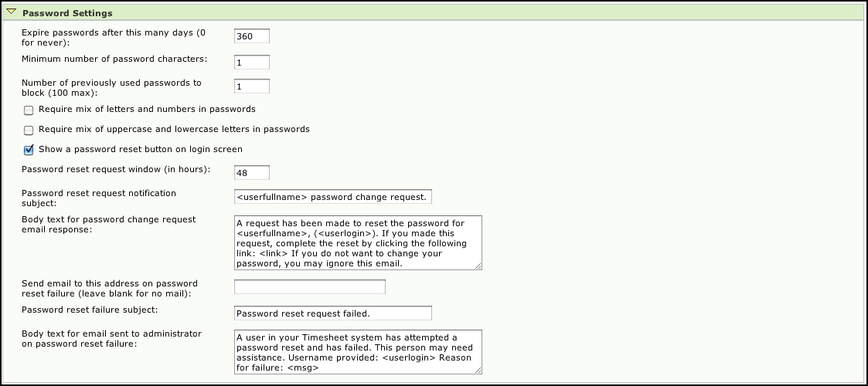Grab resize handle of administrator failure textarea
This screenshot has width=868, height=386.
(x=478, y=370)
